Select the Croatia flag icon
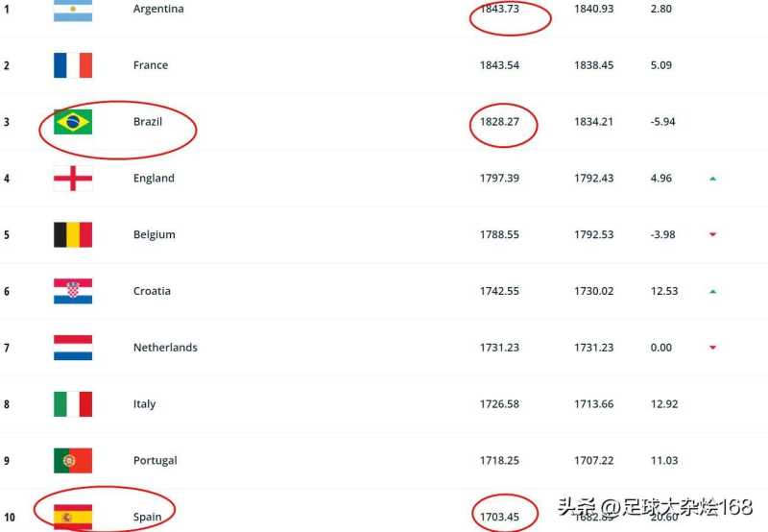Image resolution: width=768 pixels, height=532 pixels. 73,291
